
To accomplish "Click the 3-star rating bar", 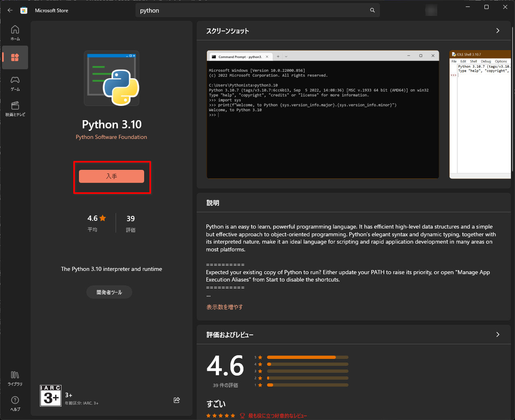I will (308, 371).
